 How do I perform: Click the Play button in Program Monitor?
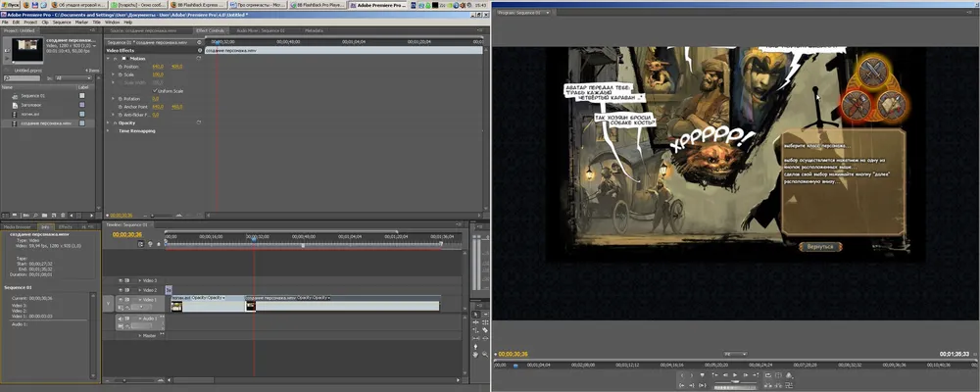tap(736, 374)
